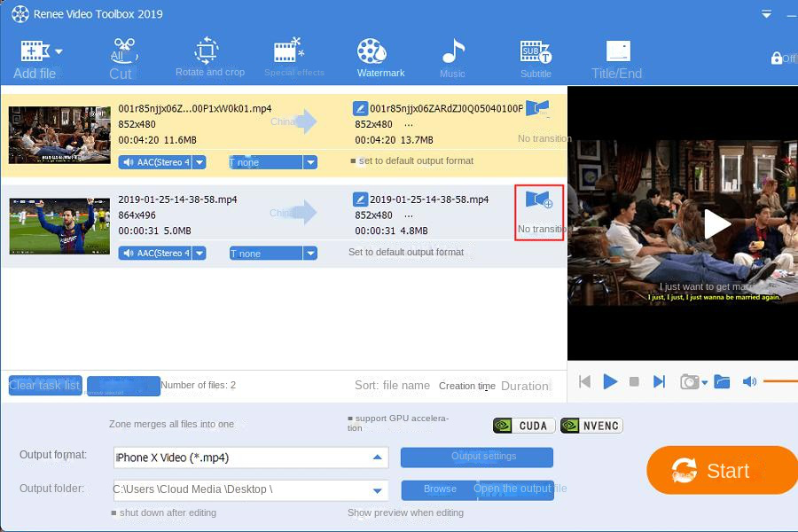This screenshot has height=532, width=798.
Task: Adjust the orange volume slider
Action: 780,381
